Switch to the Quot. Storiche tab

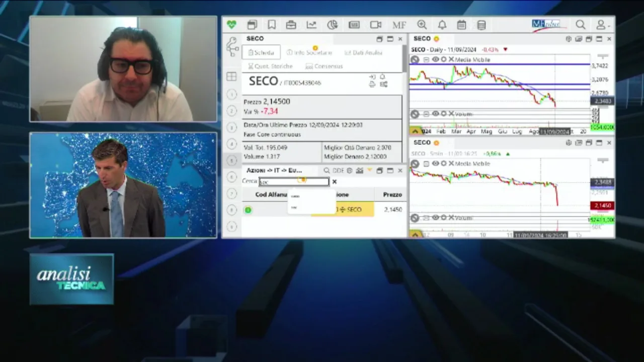(x=270, y=66)
